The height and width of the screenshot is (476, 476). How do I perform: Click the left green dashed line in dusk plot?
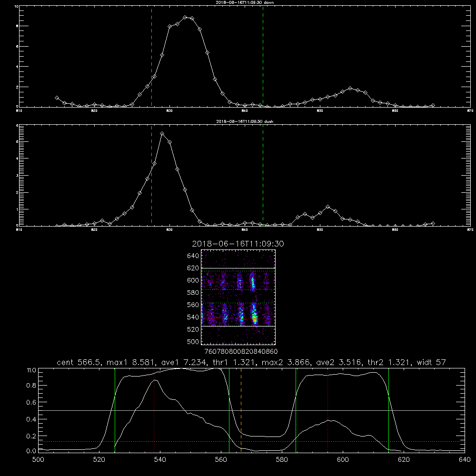tap(151, 176)
